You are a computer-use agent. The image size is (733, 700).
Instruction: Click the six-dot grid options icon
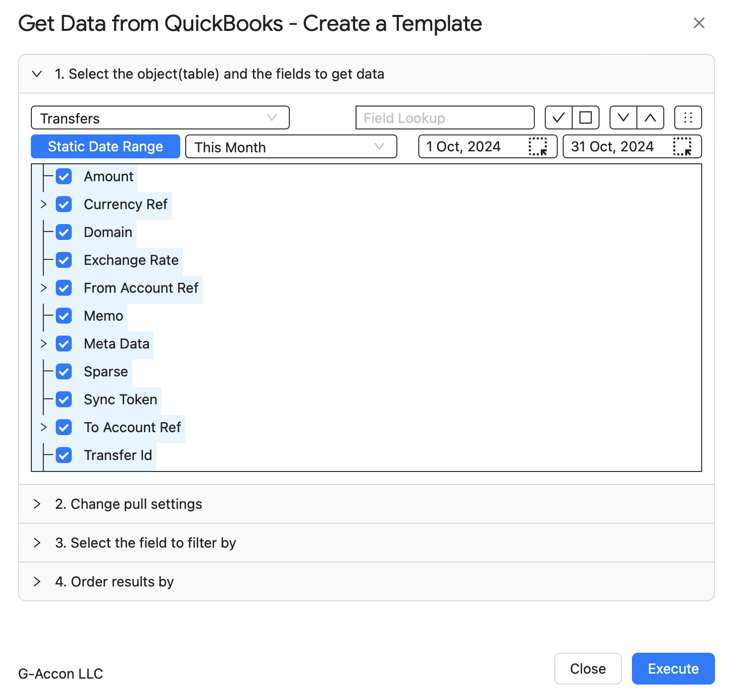(x=688, y=118)
